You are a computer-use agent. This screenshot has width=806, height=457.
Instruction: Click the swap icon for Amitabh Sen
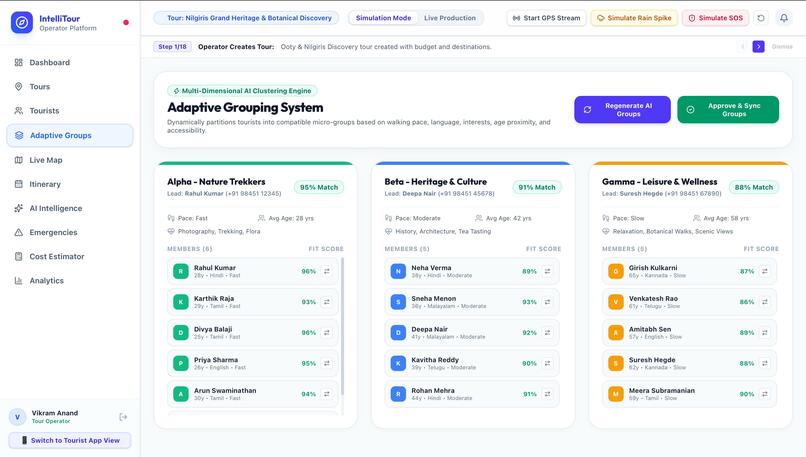click(x=765, y=333)
